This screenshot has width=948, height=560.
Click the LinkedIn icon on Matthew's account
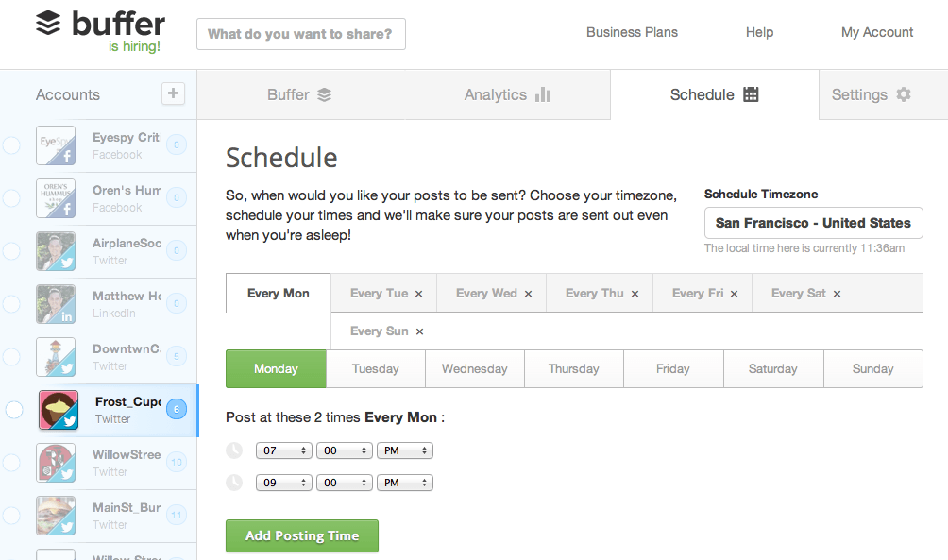pos(69,315)
